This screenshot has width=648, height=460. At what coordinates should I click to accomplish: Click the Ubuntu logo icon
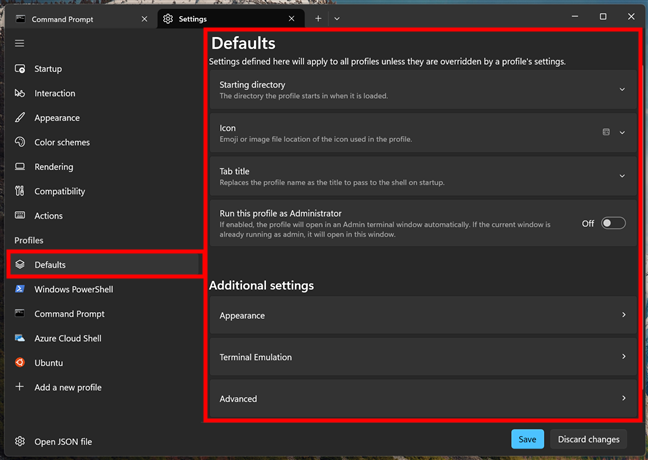click(20, 362)
